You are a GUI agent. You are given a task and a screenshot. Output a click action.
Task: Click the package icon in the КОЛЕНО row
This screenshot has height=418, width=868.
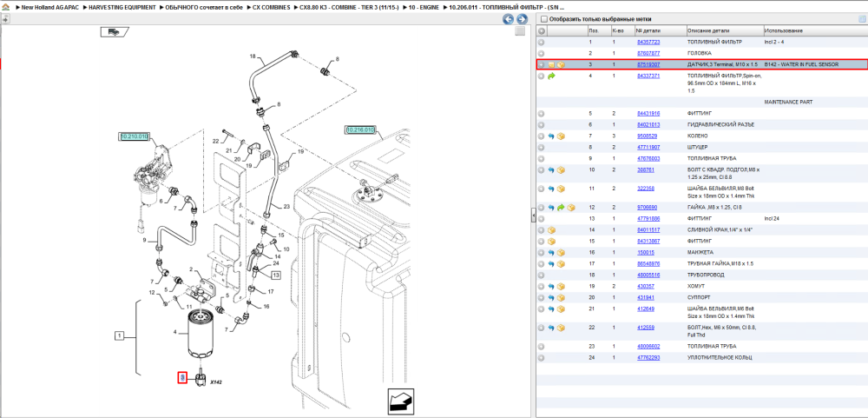[561, 136]
